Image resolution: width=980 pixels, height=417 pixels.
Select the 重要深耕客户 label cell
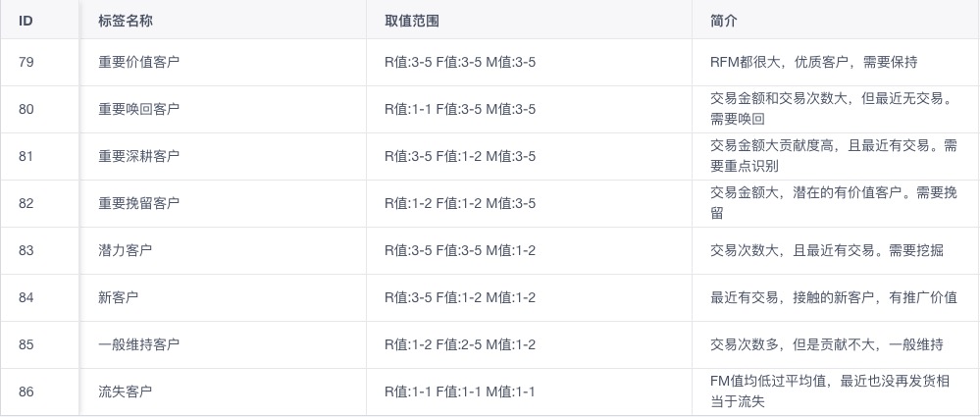pyautogui.click(x=138, y=156)
